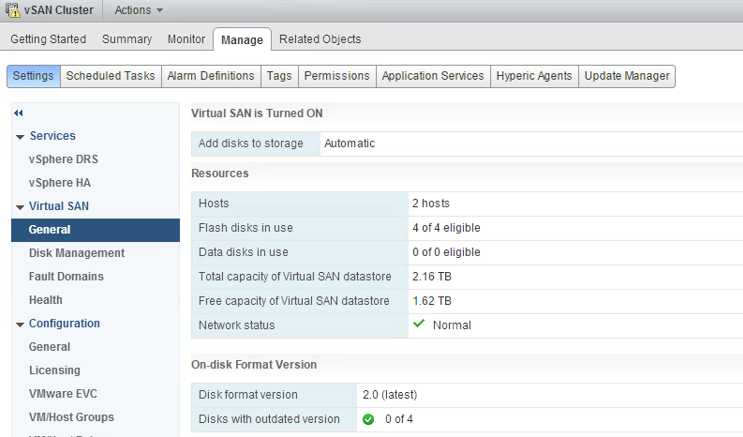This screenshot has height=437, width=743.
Task: Open the Related Objects tab
Action: (x=320, y=39)
